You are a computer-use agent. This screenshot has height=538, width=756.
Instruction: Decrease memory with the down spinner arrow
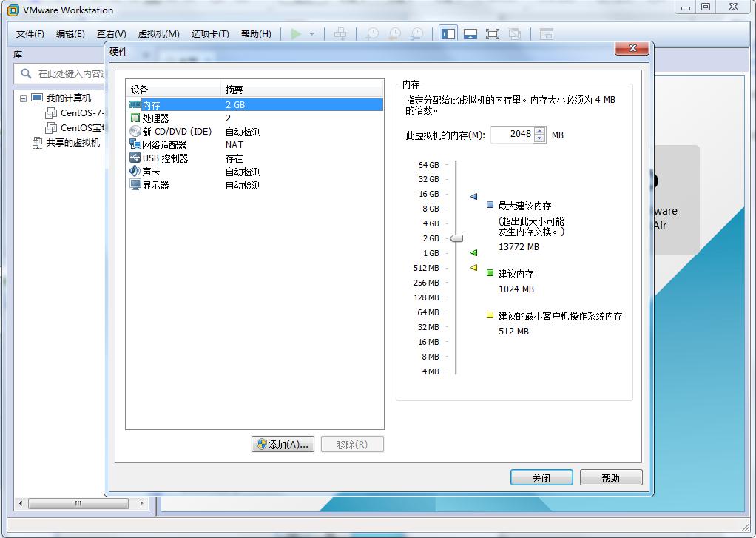(x=541, y=138)
